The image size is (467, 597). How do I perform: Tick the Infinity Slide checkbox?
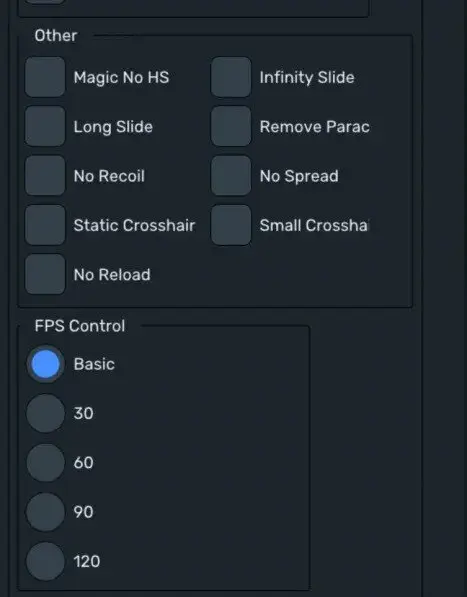click(231, 77)
